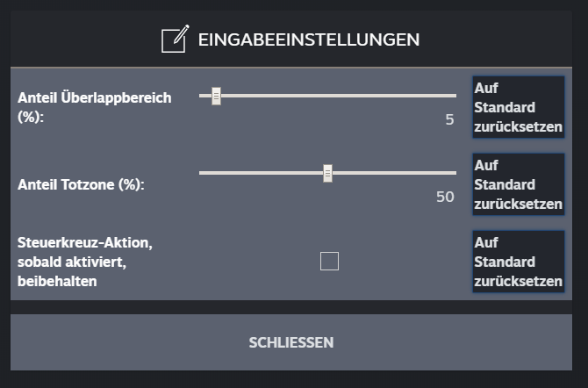Click the EINGABEEINSTELLUNGEN dialog title
Screen dimensions: 588x388
(309, 40)
